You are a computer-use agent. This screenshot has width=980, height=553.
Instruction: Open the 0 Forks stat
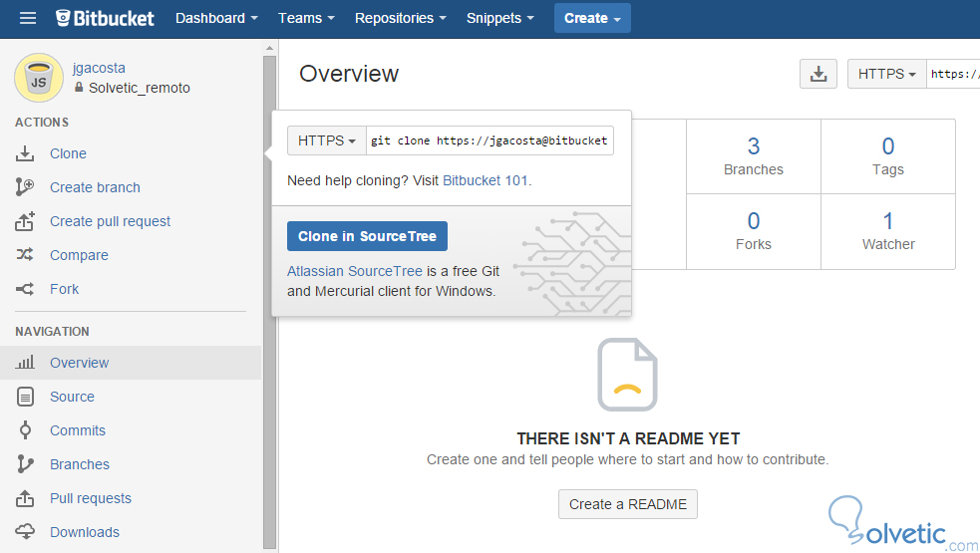pyautogui.click(x=753, y=232)
